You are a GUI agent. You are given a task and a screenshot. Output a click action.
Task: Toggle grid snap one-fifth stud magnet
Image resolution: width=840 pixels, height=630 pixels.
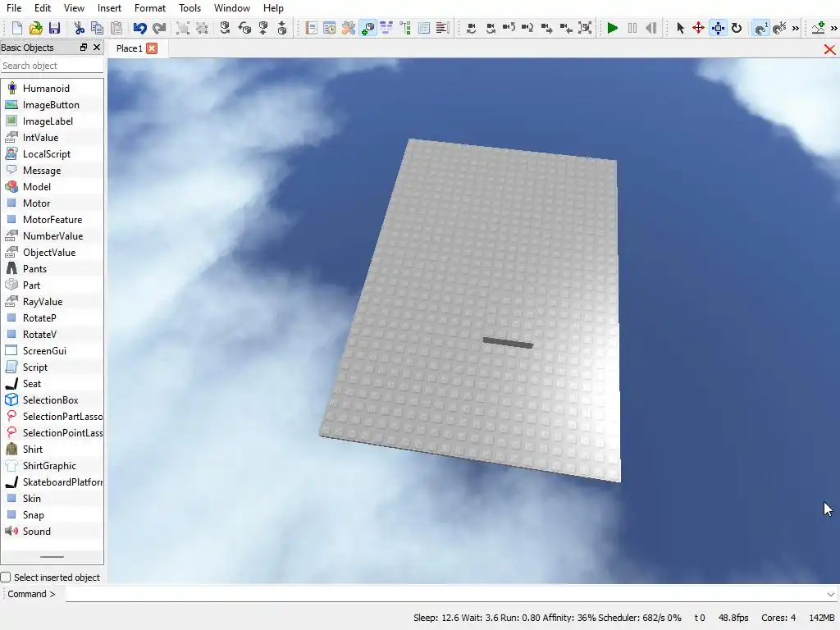[780, 28]
